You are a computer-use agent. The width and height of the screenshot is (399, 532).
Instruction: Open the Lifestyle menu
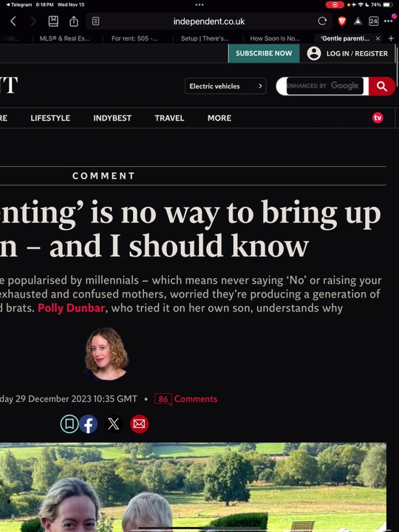click(50, 117)
